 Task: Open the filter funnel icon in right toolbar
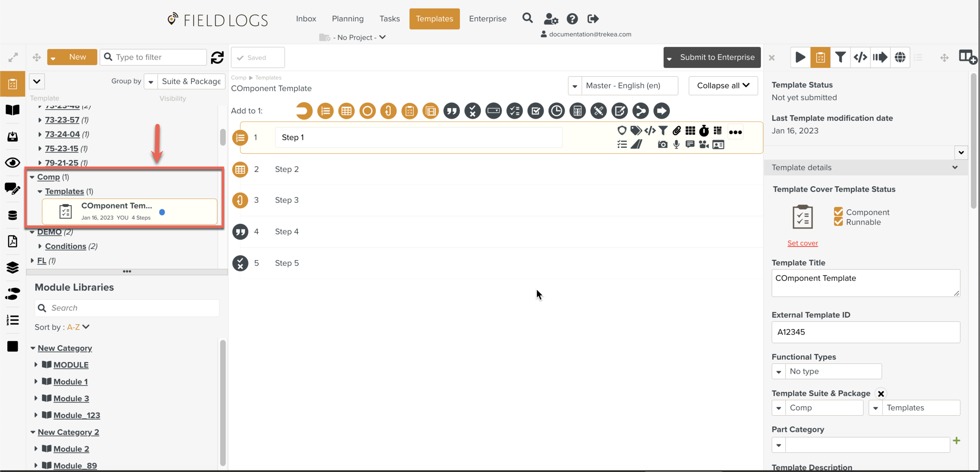point(840,58)
